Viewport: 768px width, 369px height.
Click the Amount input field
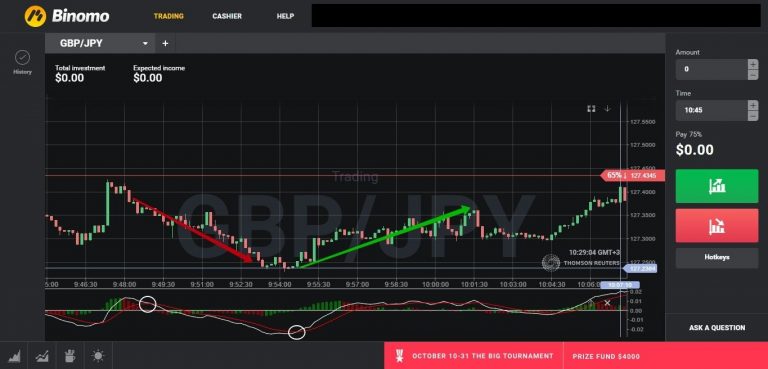tap(711, 69)
